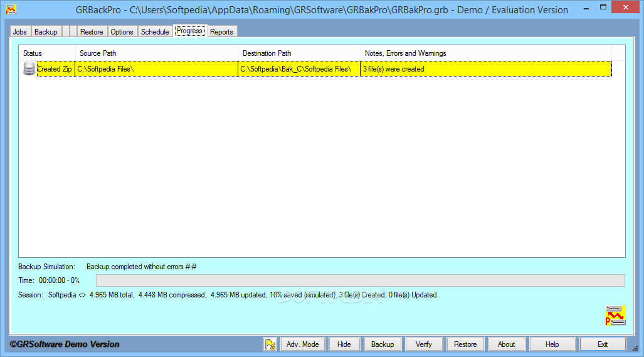Click the Exit button
The height and width of the screenshot is (357, 644).
tap(603, 344)
